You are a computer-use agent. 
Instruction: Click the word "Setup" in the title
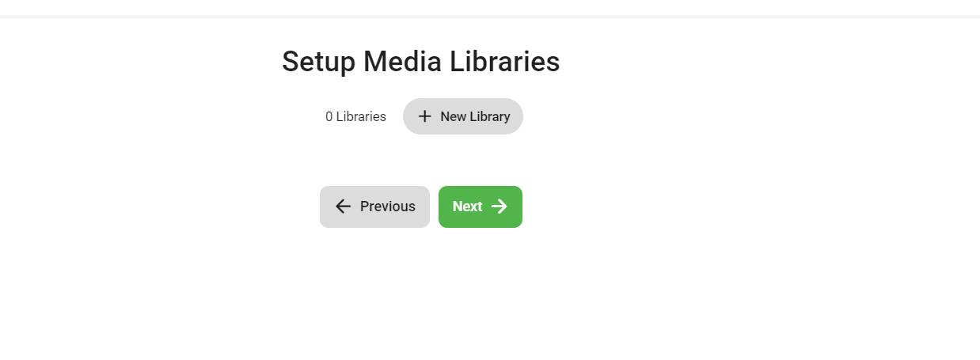[x=318, y=62]
